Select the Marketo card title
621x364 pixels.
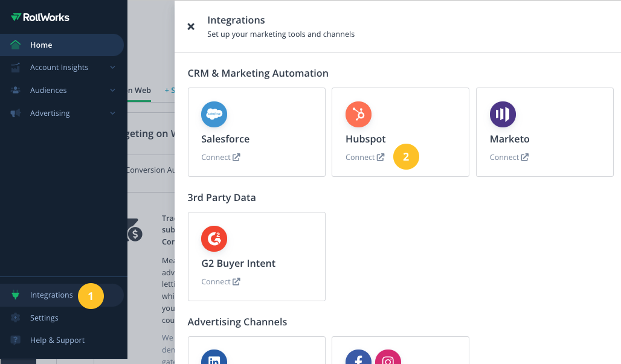coord(510,139)
